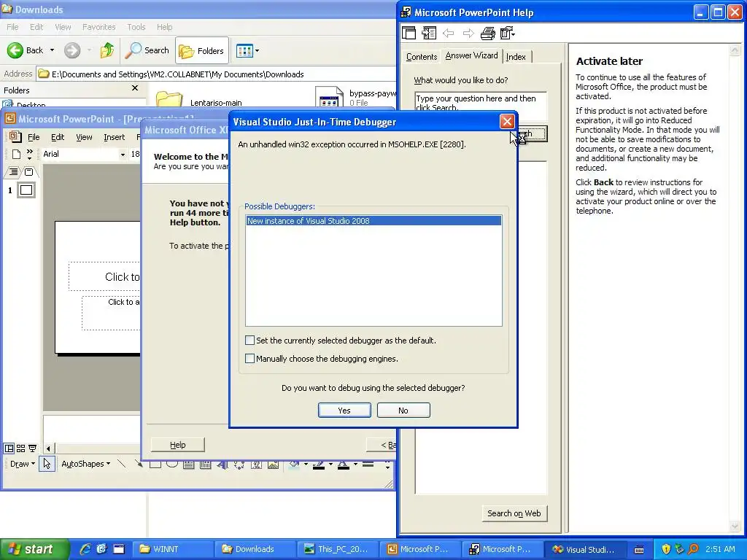This screenshot has width=747, height=560.
Task: Open the Windows Start menu
Action: [34, 549]
